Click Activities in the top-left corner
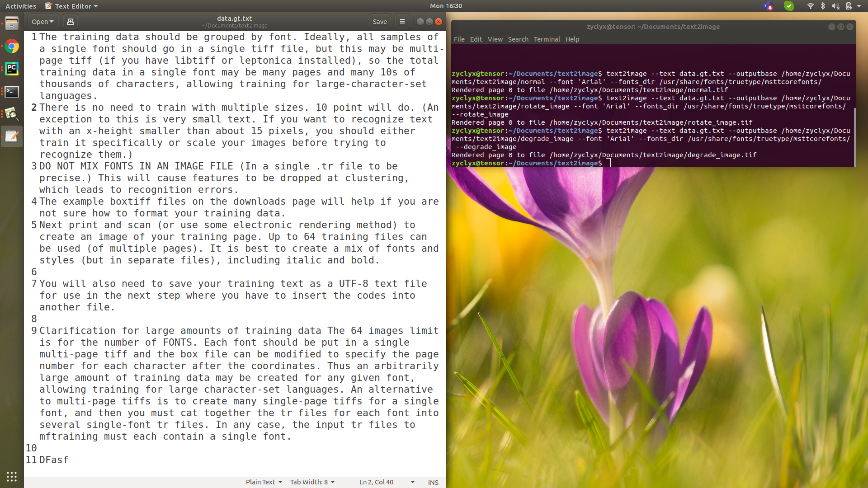The image size is (868, 488). click(20, 6)
